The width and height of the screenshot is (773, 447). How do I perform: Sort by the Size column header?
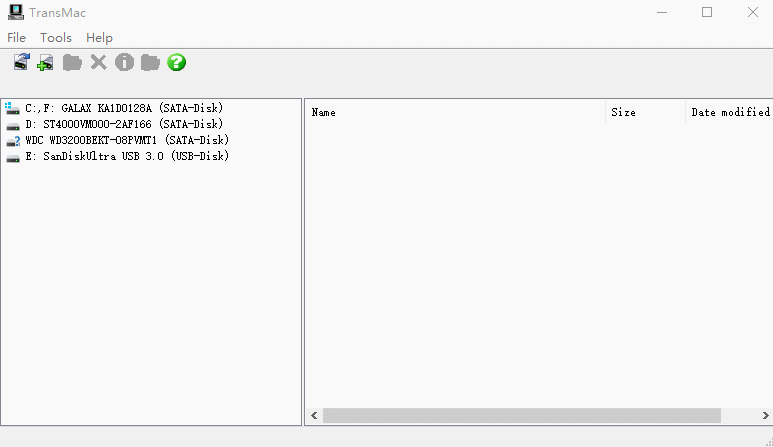[x=645, y=112]
